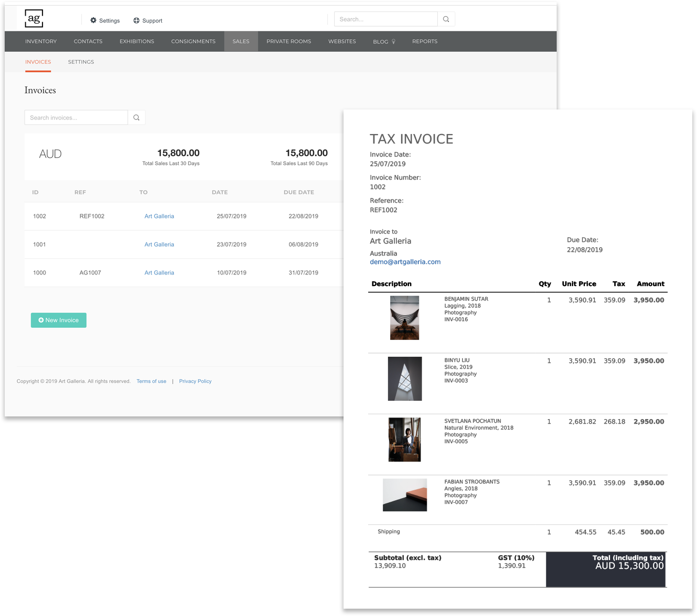The width and height of the screenshot is (697, 616).
Task: Navigate to the Inventory section
Action: pyautogui.click(x=41, y=41)
